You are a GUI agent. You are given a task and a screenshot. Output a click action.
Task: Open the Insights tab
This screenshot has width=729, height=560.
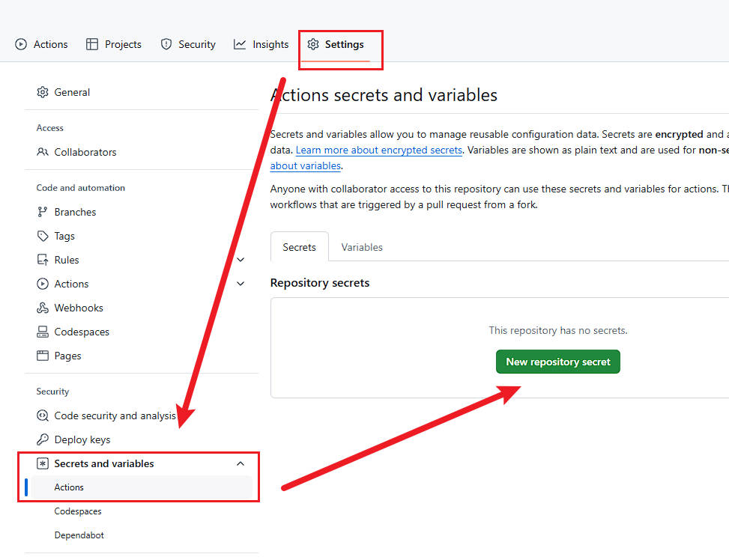pos(261,44)
